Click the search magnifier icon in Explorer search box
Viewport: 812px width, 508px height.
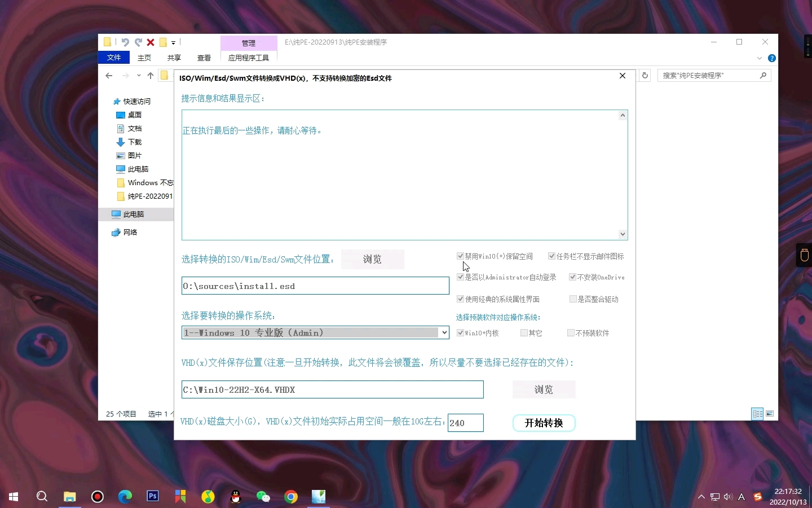pos(764,75)
